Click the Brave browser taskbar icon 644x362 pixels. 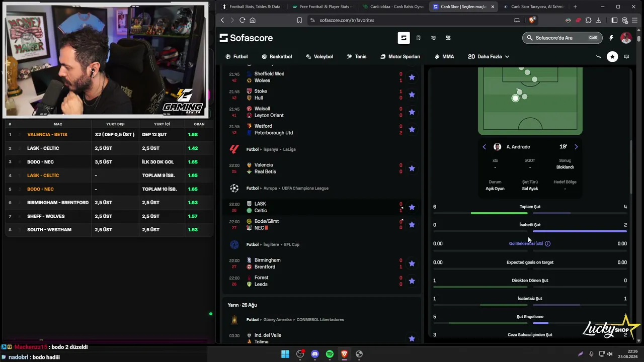click(x=344, y=354)
